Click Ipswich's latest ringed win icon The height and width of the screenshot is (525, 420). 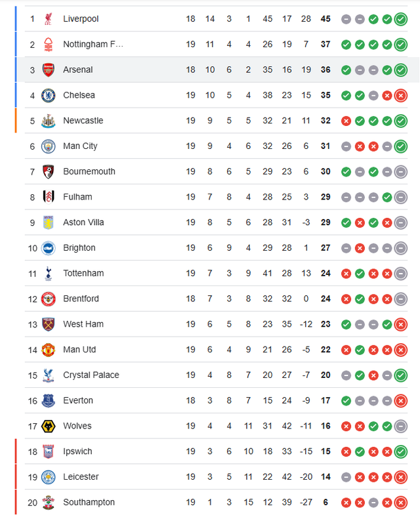click(x=400, y=452)
